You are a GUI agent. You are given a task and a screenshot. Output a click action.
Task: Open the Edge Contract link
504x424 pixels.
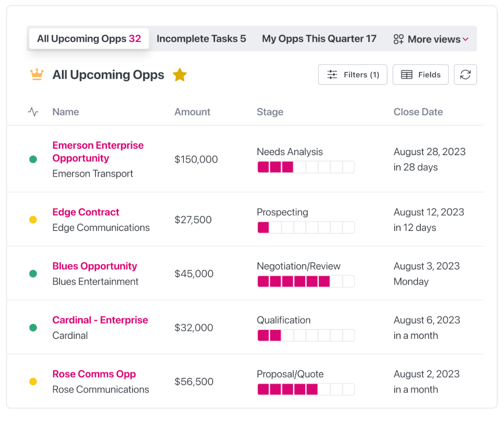point(86,212)
